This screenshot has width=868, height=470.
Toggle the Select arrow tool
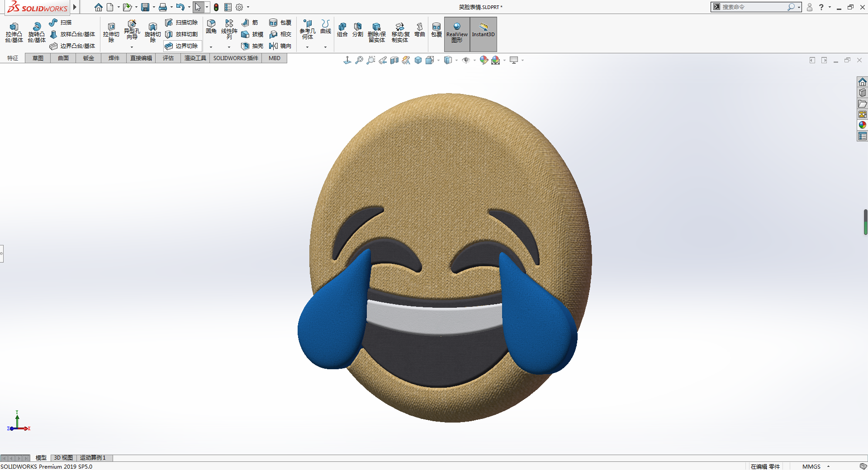coord(198,7)
